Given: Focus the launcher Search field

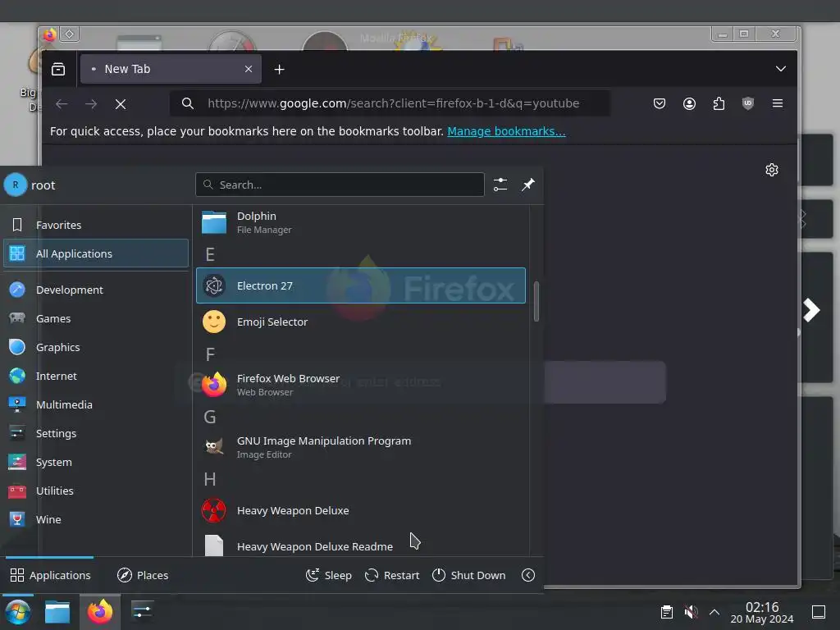Looking at the screenshot, I should [x=340, y=185].
